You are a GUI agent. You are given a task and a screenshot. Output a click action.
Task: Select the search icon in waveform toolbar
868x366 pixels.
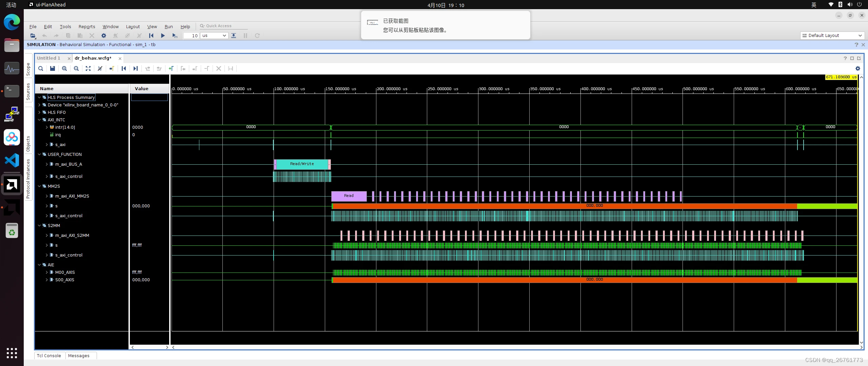pos(40,68)
